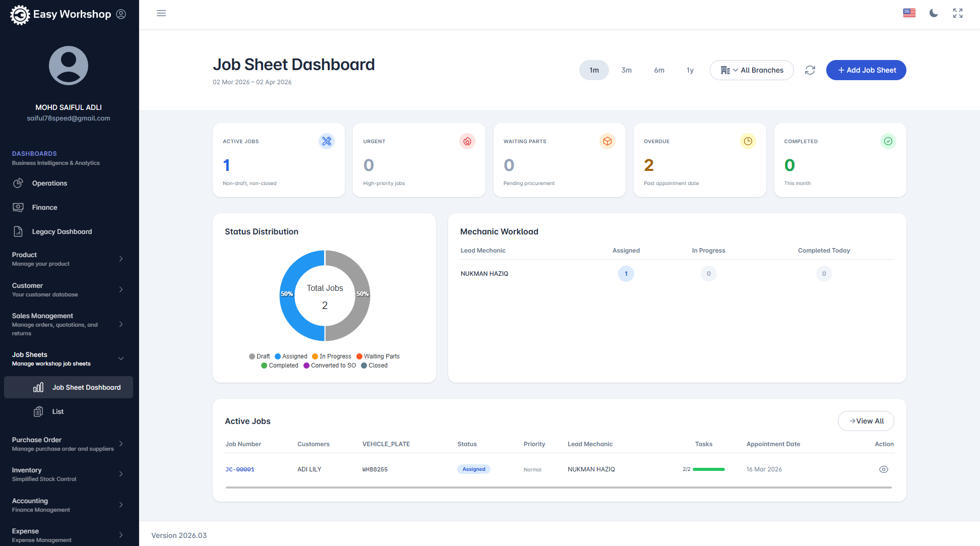Image resolution: width=980 pixels, height=546 pixels.
Task: Select the Operations dashboard icon
Action: [18, 183]
